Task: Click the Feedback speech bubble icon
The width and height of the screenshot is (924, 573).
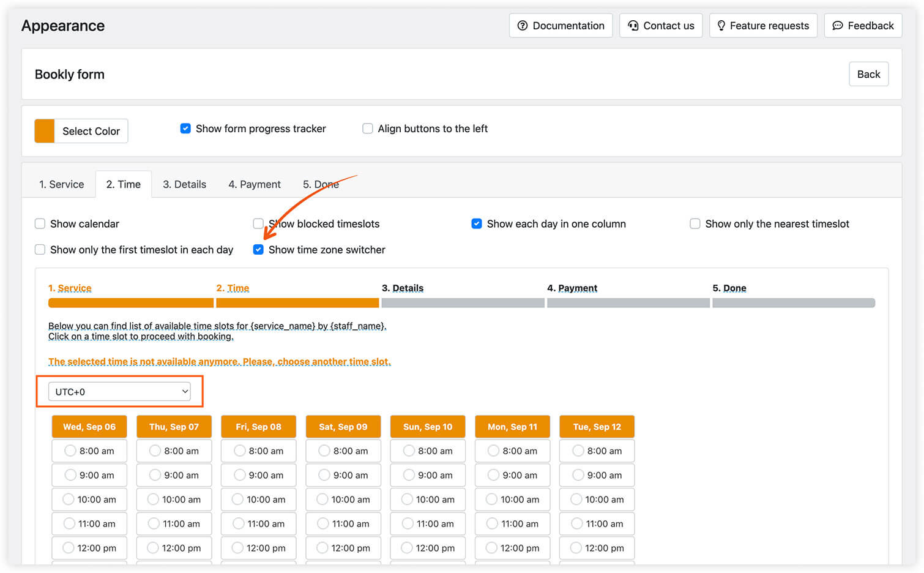Action: pyautogui.click(x=837, y=26)
